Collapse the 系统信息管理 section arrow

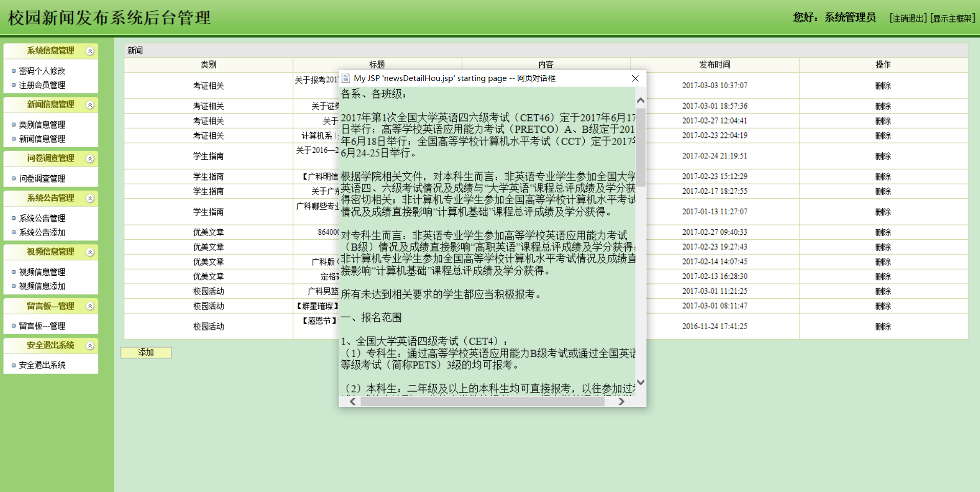click(90, 51)
